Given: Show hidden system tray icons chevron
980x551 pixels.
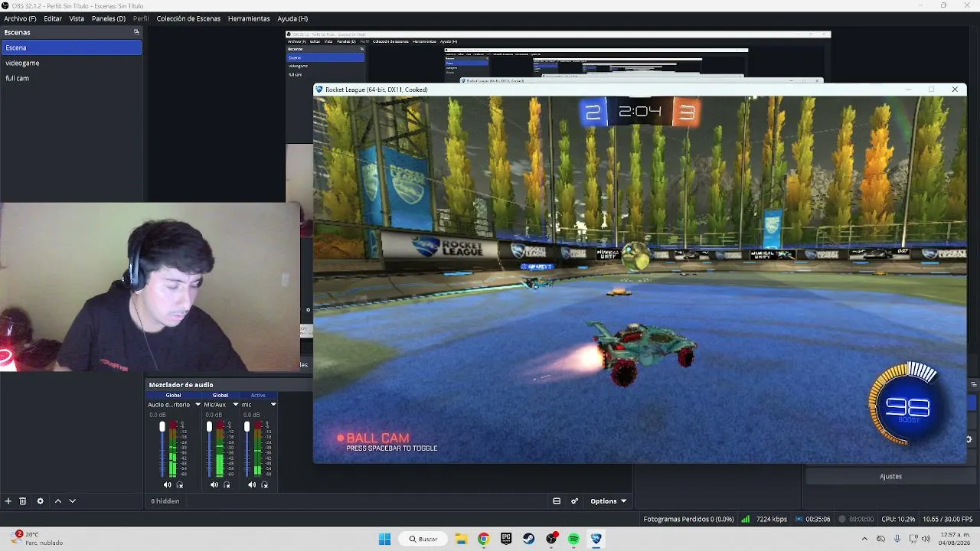Looking at the screenshot, I should pos(864,539).
